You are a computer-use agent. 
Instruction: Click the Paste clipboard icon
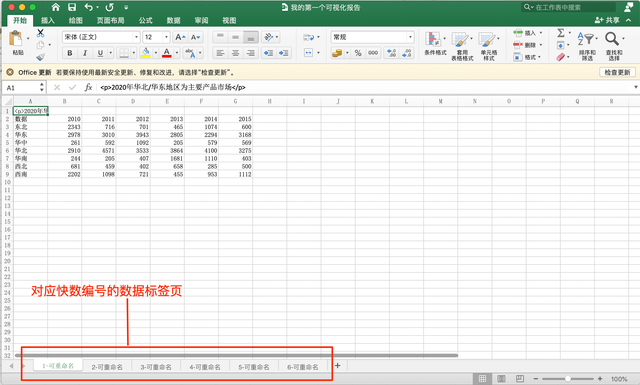click(x=16, y=39)
